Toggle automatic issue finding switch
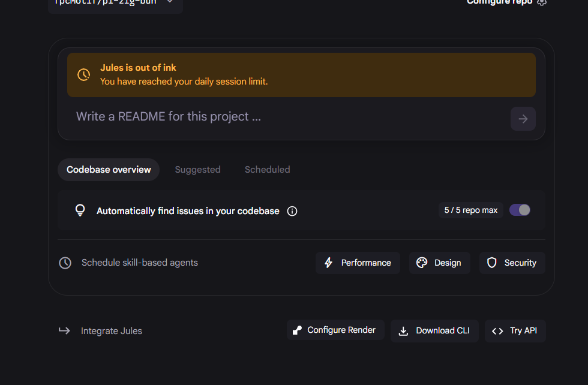The width and height of the screenshot is (588, 385). [x=520, y=210]
